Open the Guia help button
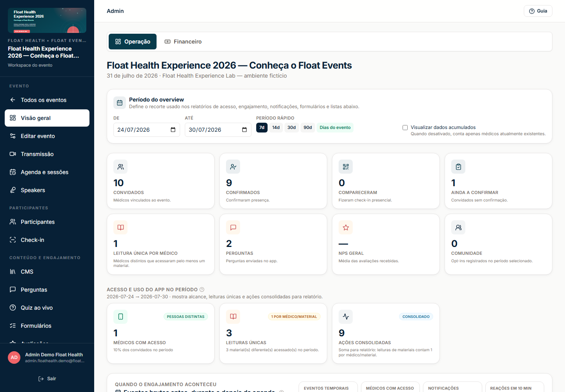This screenshot has height=392, width=565. coord(538,11)
